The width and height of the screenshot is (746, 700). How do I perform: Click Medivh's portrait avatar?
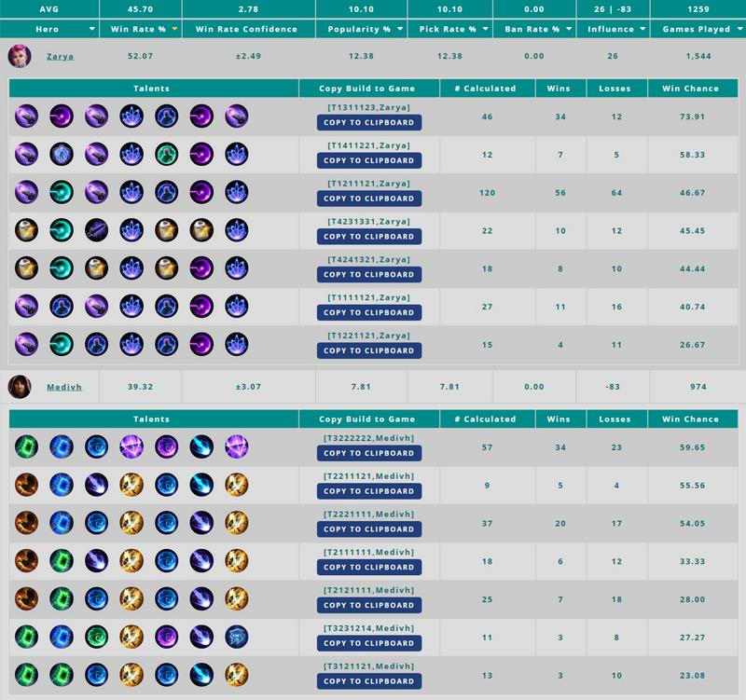pos(20,387)
